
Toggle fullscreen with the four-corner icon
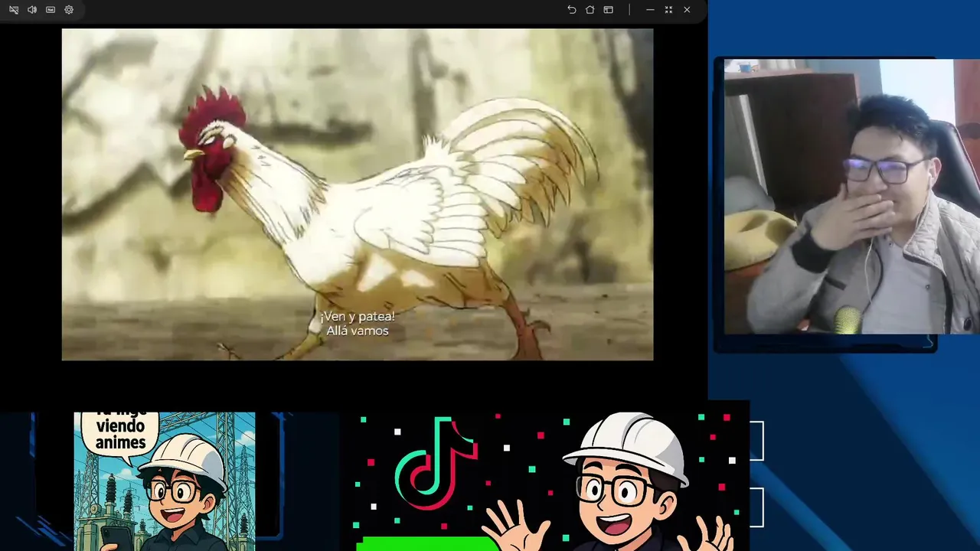pyautogui.click(x=668, y=10)
